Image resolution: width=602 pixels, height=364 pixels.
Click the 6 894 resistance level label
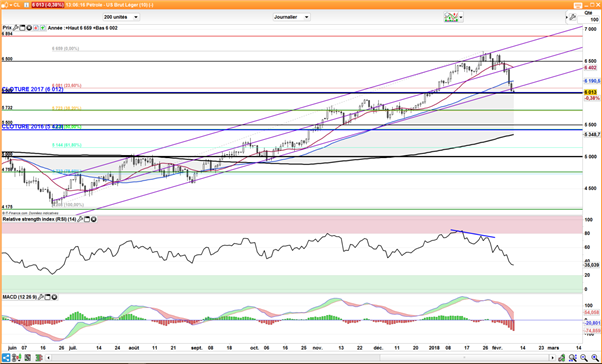(x=7, y=34)
